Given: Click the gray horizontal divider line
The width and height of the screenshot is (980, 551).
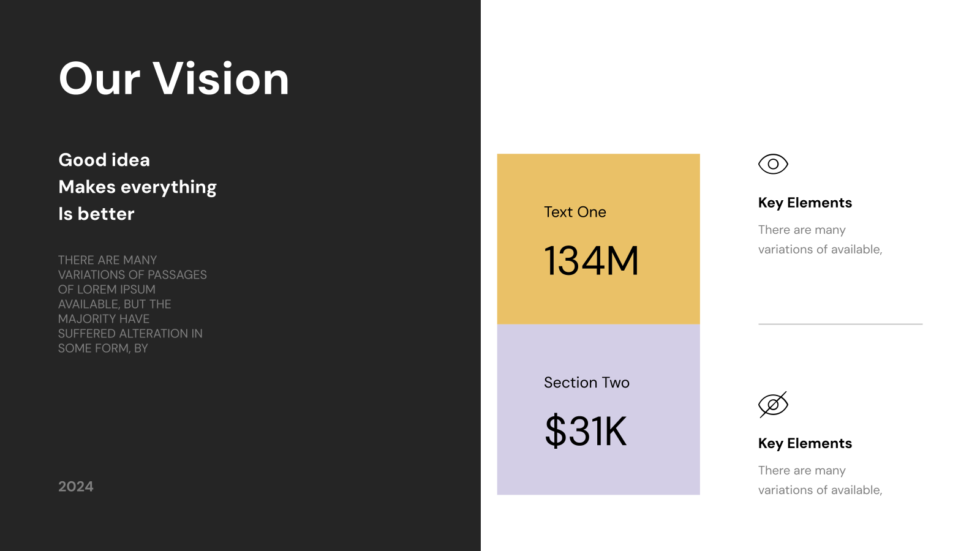Looking at the screenshot, I should (x=840, y=324).
